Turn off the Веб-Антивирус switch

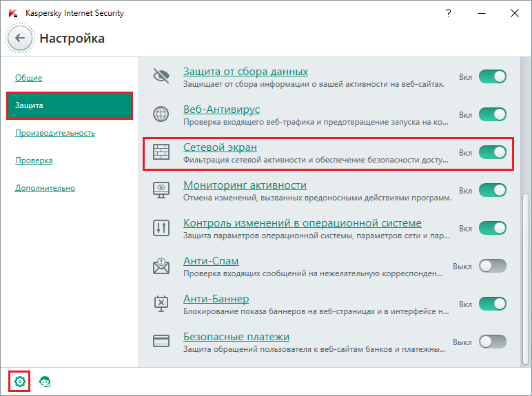pos(492,114)
